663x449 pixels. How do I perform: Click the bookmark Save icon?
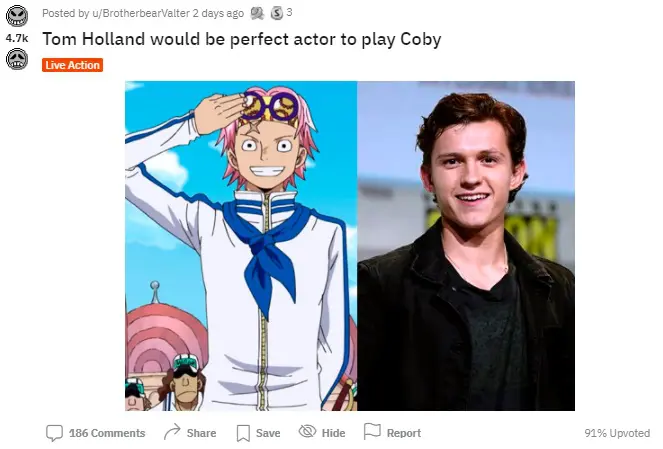coord(243,433)
